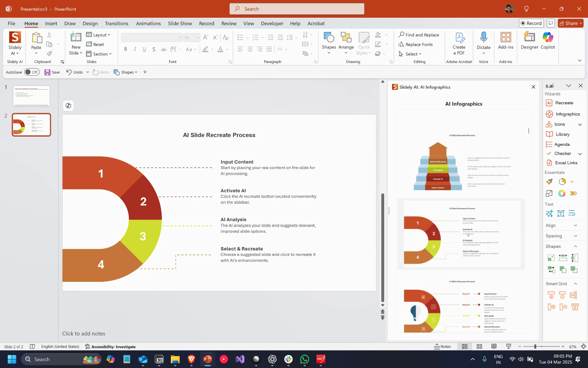Launch Copilot from the ribbon
The width and height of the screenshot is (588, 368).
(x=548, y=41)
